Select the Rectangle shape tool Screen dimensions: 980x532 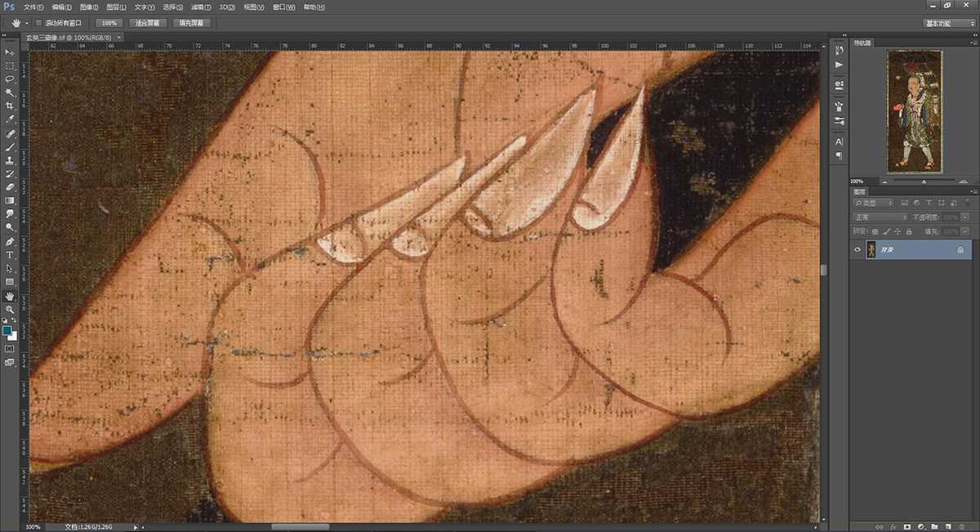point(10,282)
